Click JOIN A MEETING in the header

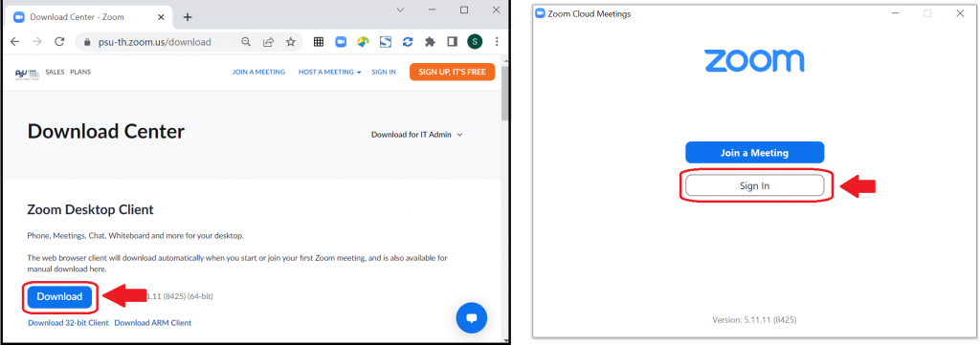[x=258, y=73]
